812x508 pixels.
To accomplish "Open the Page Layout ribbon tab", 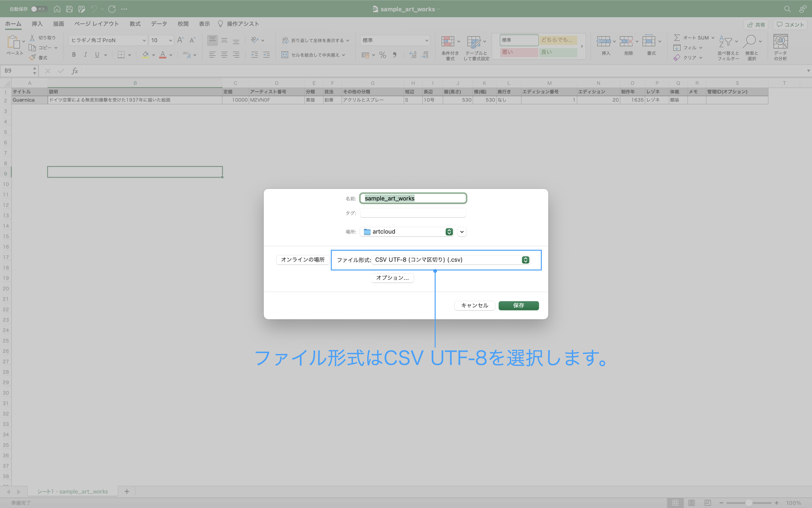I will 97,24.
